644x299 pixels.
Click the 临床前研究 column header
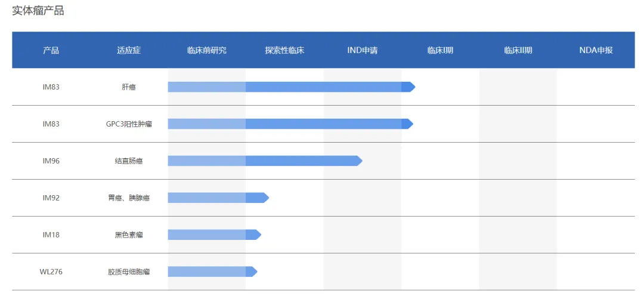pos(207,50)
